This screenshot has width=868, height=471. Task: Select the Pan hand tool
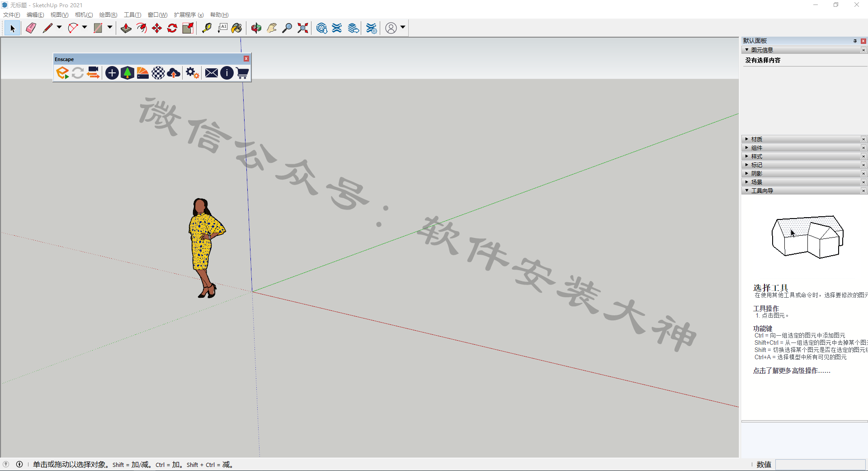(x=272, y=28)
